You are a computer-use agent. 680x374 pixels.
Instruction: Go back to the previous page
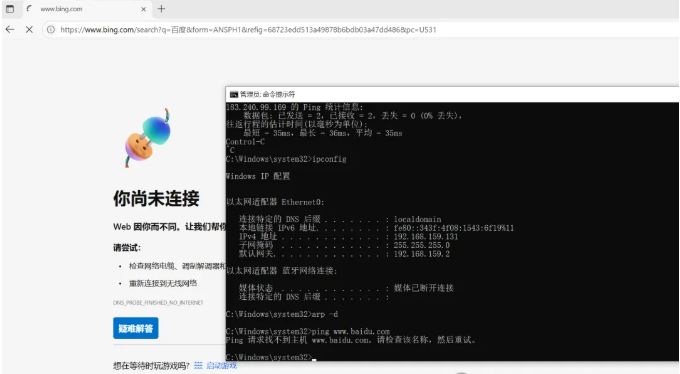click(10, 30)
